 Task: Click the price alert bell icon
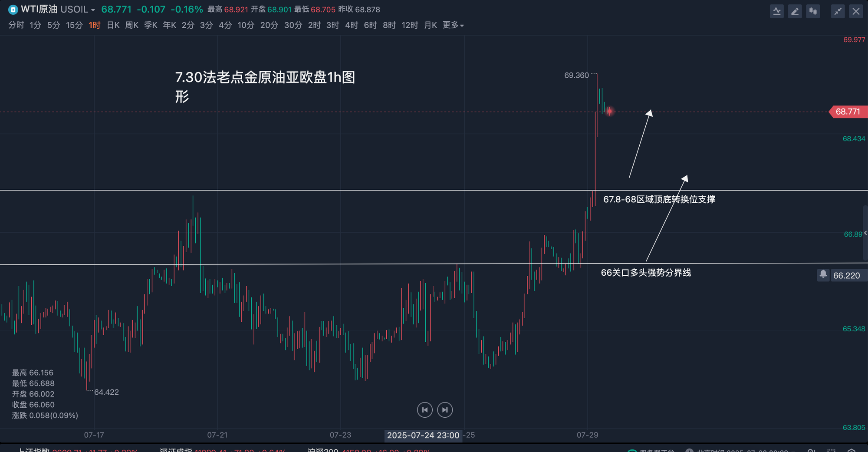pos(823,275)
